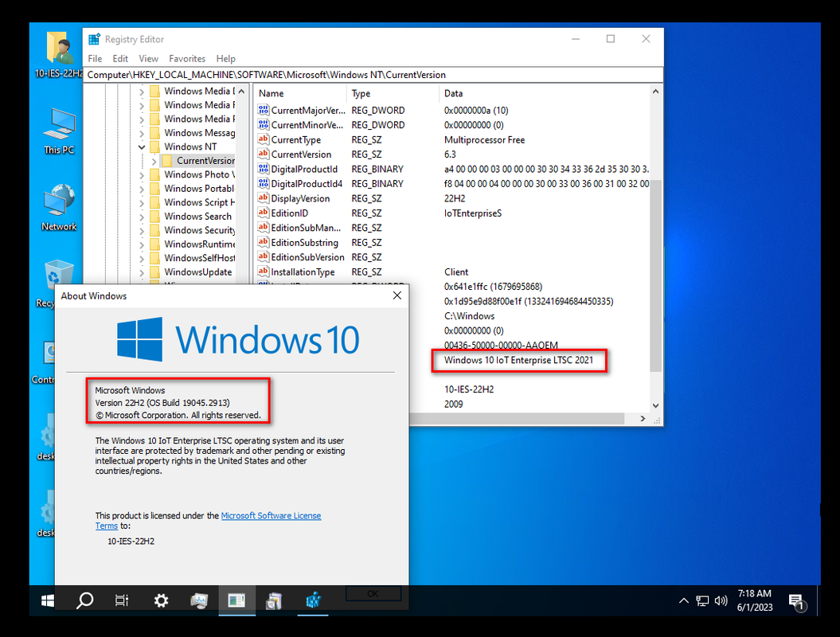
Task: Select the 22H2 DisplayVersion data cell
Action: [455, 198]
